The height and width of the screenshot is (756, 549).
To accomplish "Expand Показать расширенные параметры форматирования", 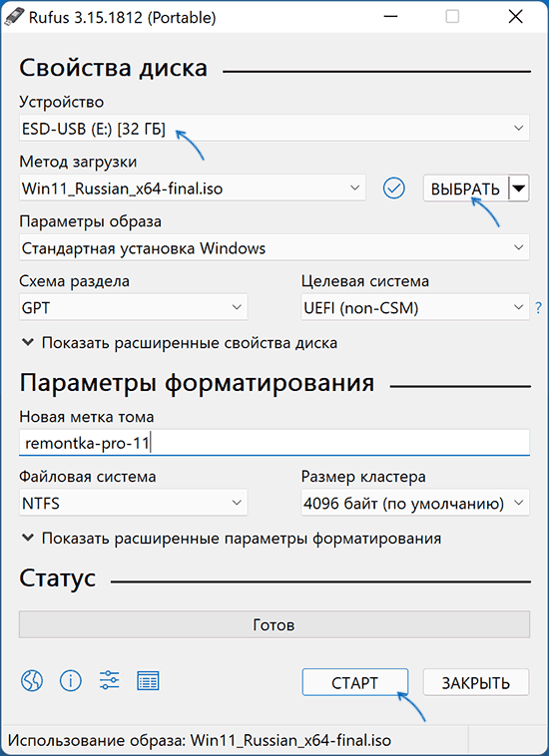I will pos(232,538).
